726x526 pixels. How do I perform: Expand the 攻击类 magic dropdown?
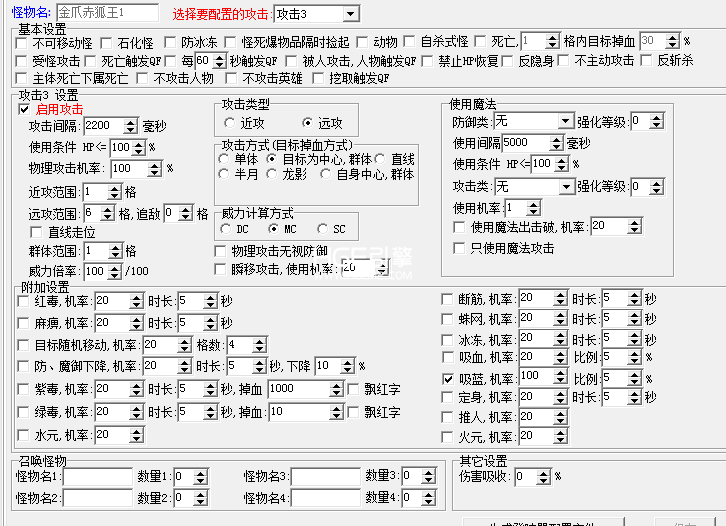(x=565, y=186)
